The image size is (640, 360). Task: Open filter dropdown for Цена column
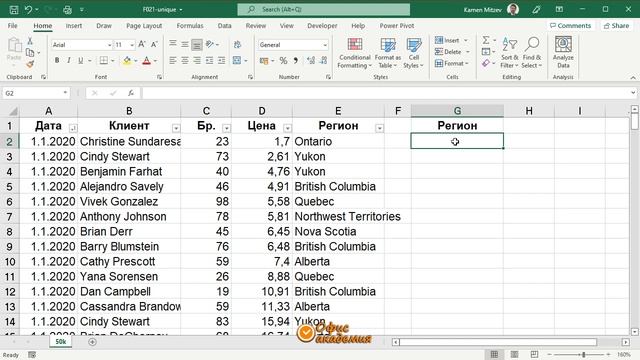287,128
